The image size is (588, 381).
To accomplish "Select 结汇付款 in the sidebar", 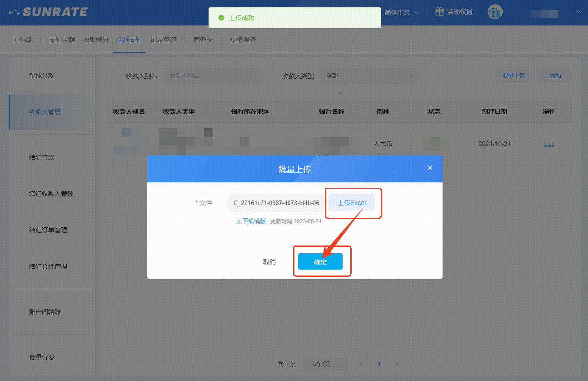I will pyautogui.click(x=42, y=157).
